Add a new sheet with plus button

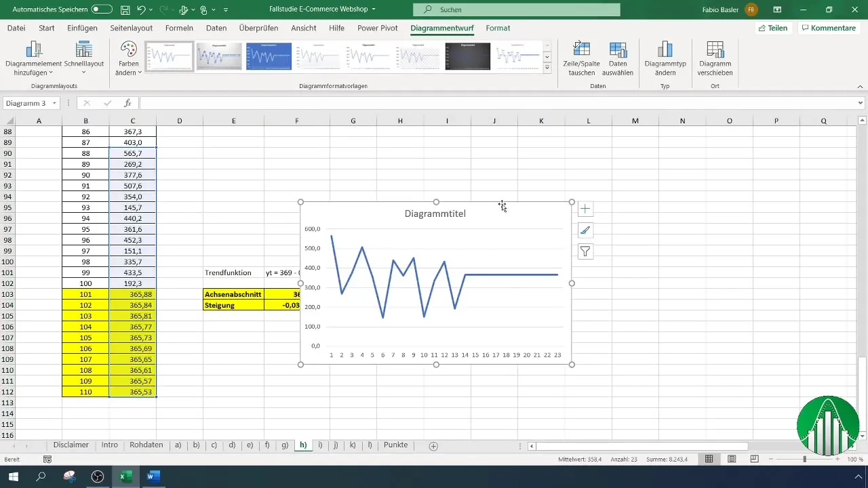433,446
